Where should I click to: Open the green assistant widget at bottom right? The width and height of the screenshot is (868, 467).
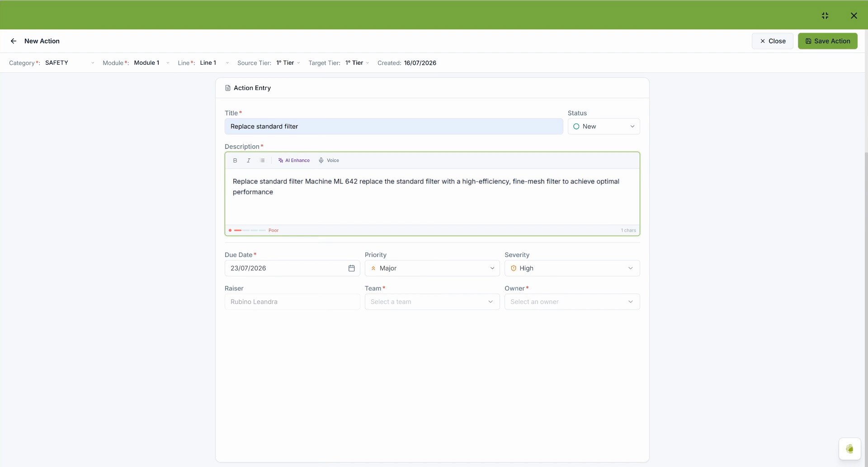point(849,449)
